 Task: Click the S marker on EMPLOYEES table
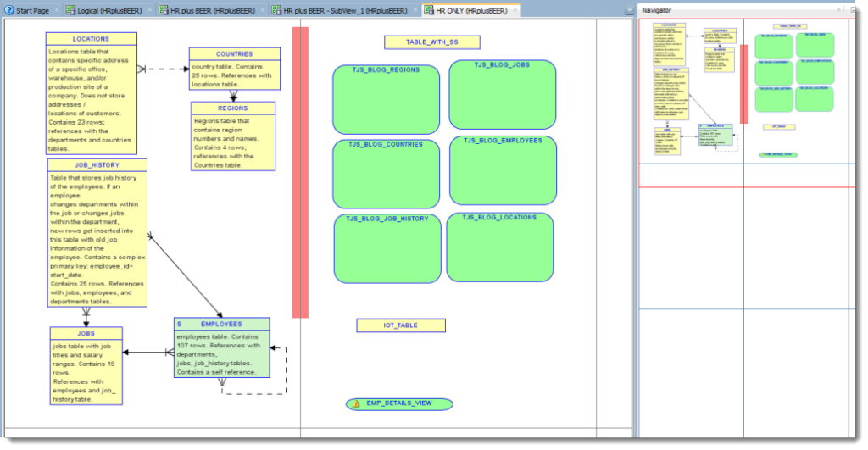click(x=180, y=324)
